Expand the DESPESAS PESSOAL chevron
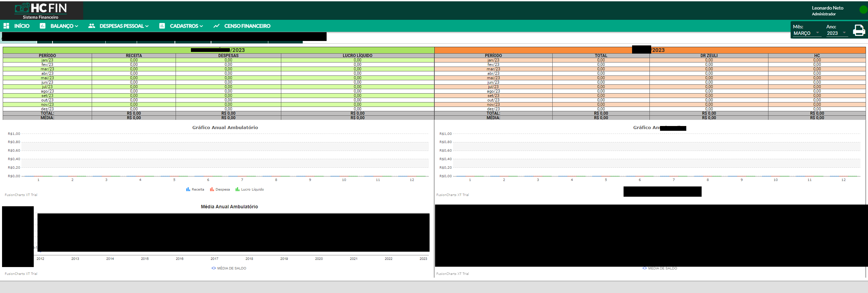Screen dimensions: 868x293 tap(147, 26)
